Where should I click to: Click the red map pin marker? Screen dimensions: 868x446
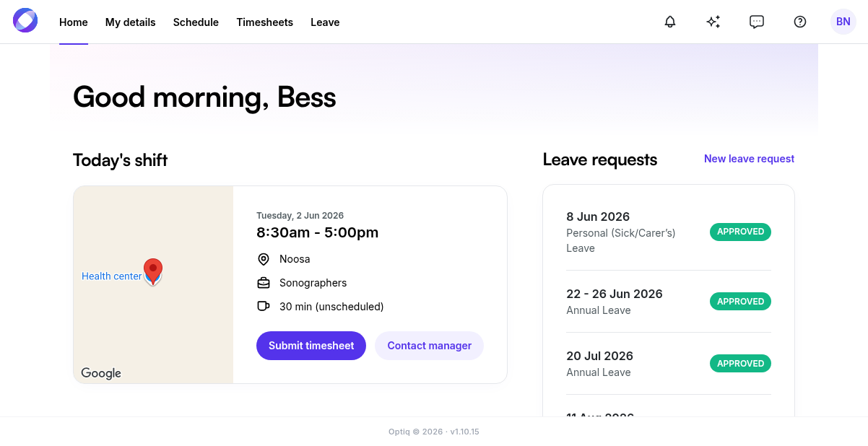[153, 271]
